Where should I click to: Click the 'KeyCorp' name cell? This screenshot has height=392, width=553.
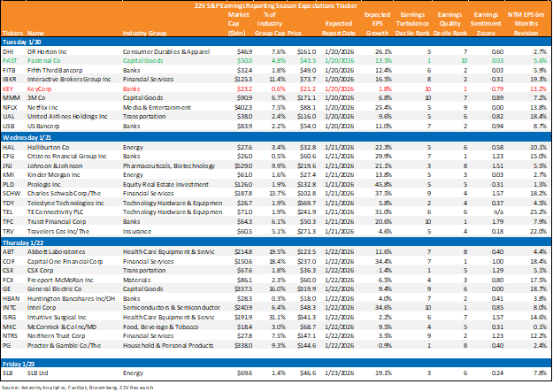[39, 88]
